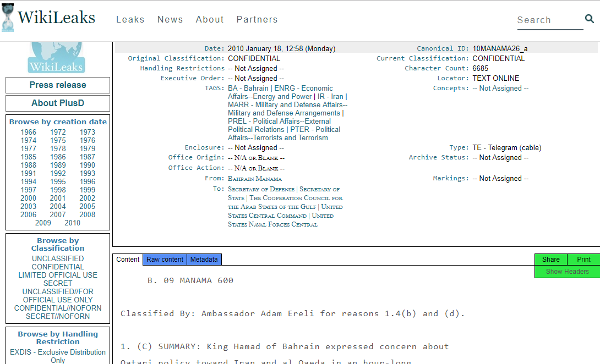
Task: Click the WikiLeaks site title
Action: (56, 18)
